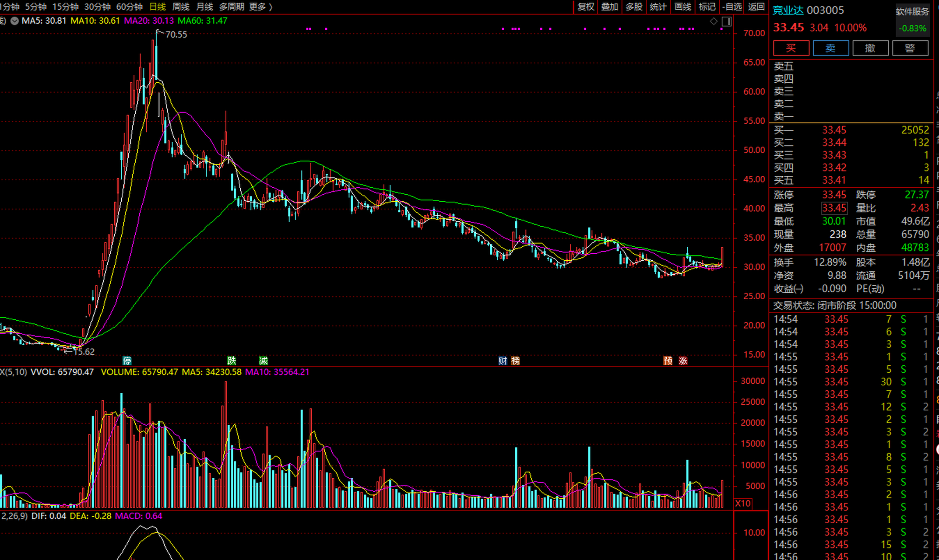Click the 涨 event marker icon
The height and width of the screenshot is (560, 939).
[683, 360]
